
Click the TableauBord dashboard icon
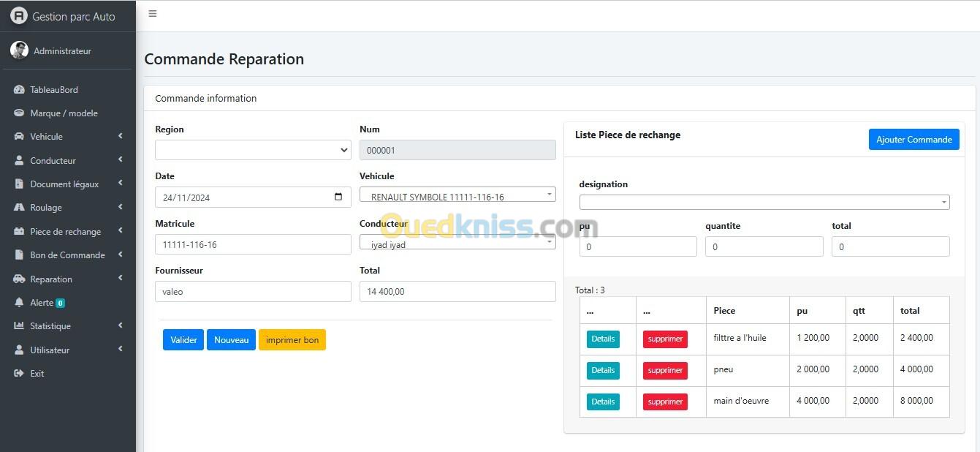coord(19,90)
